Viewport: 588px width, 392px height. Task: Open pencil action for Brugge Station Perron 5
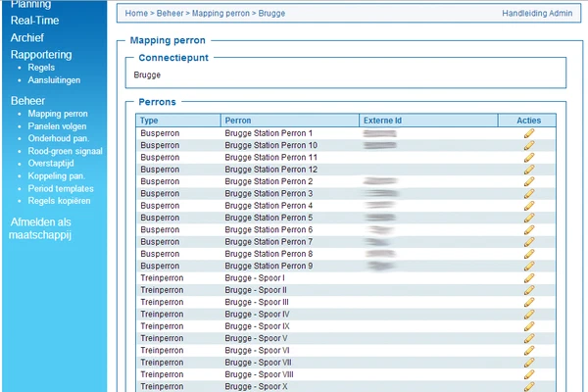[529, 218]
